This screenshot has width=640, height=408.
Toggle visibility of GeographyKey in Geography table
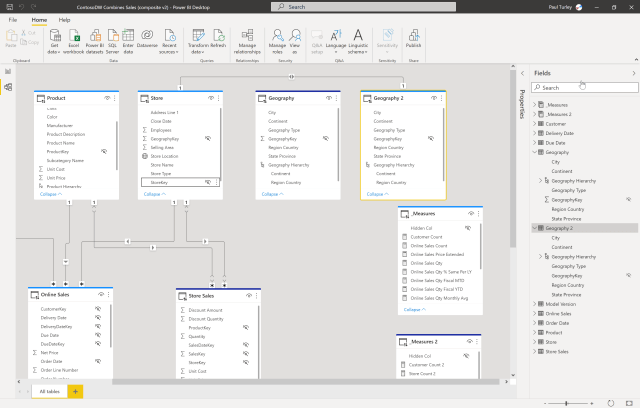(326, 139)
